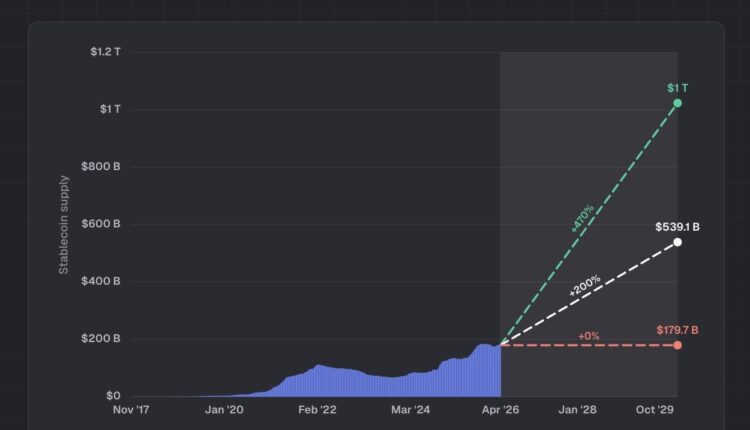Select the Apr '26 x-axis tick
The height and width of the screenshot is (430, 750).
[x=500, y=409]
